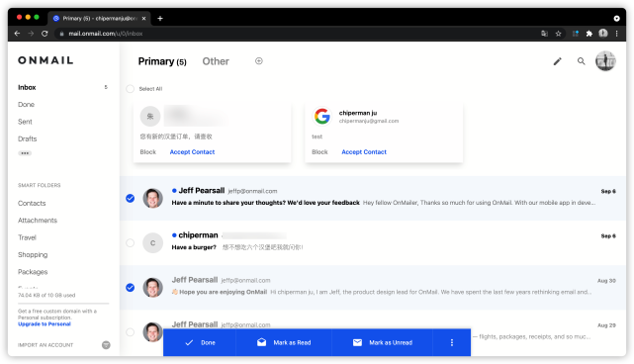The image size is (634, 364).
Task: Open the Contacts smart folder
Action: [32, 203]
